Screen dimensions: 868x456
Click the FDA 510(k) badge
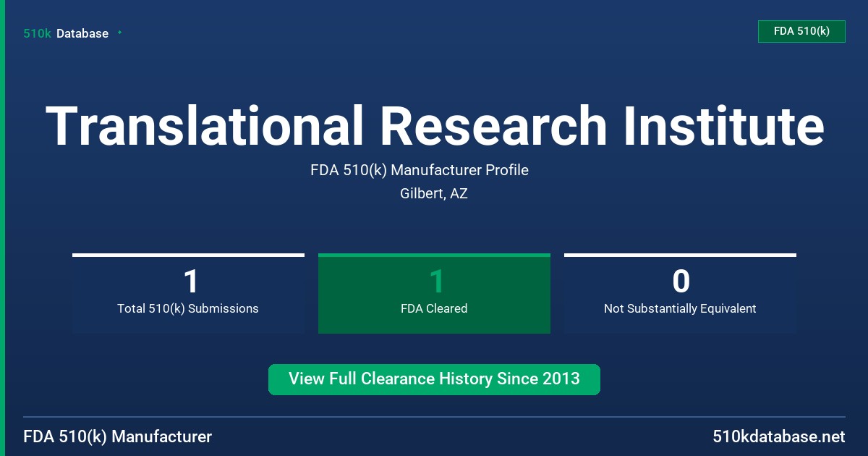click(801, 31)
